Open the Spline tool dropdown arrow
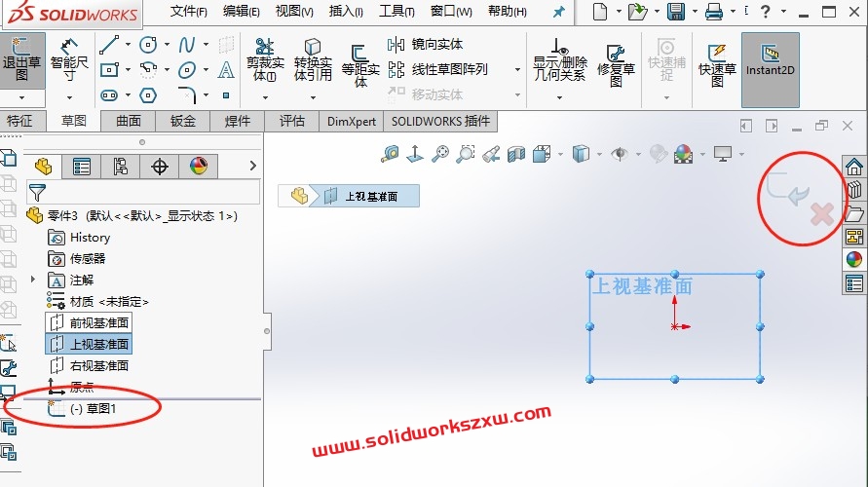This screenshot has width=868, height=487. tap(206, 45)
